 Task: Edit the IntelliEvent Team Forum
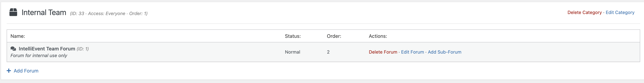point(412,52)
